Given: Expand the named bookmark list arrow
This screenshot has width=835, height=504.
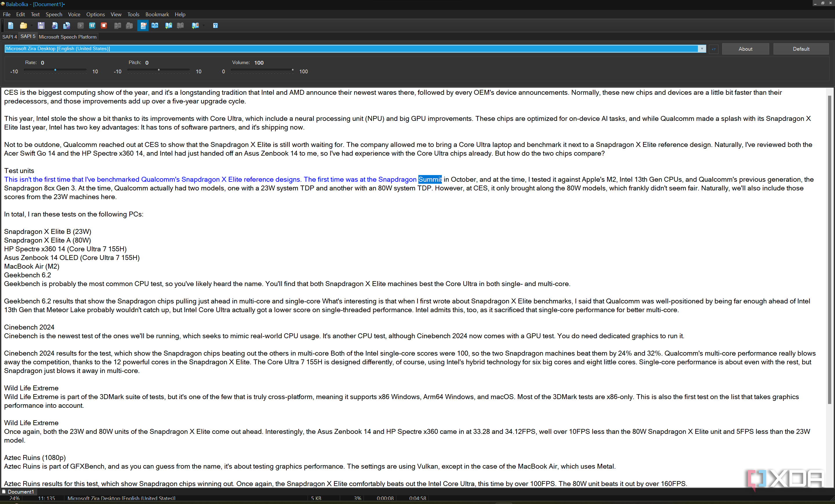Looking at the screenshot, I should pyautogui.click(x=204, y=26).
